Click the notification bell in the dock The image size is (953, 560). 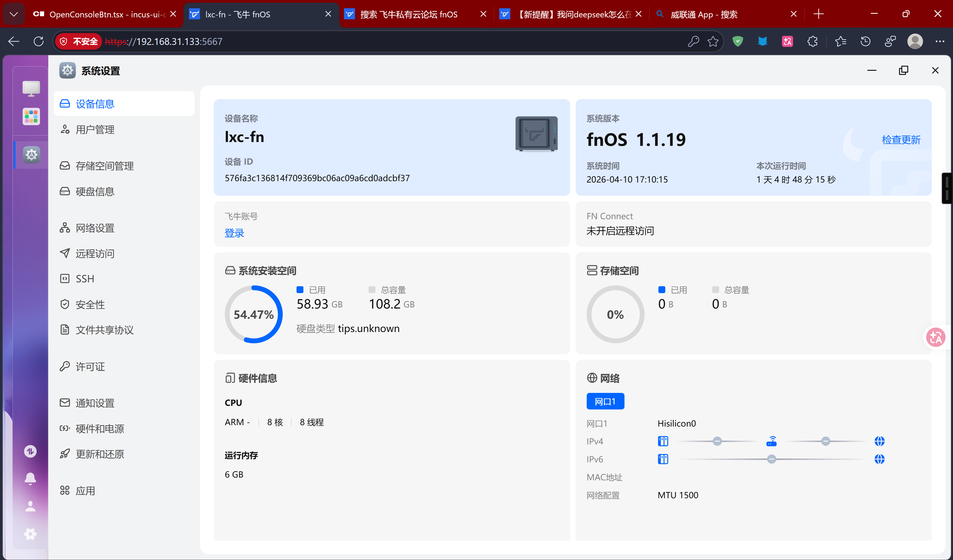click(x=30, y=478)
